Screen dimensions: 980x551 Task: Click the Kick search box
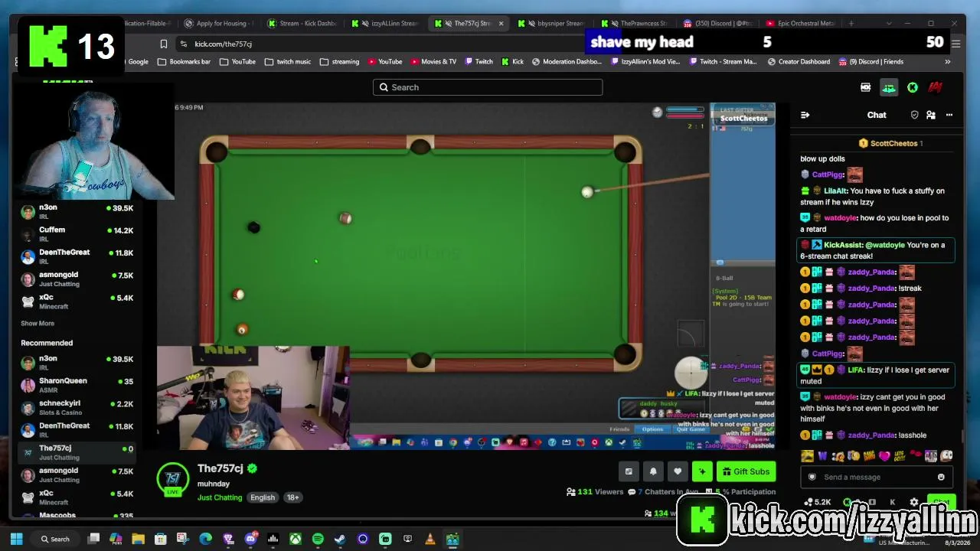point(488,87)
